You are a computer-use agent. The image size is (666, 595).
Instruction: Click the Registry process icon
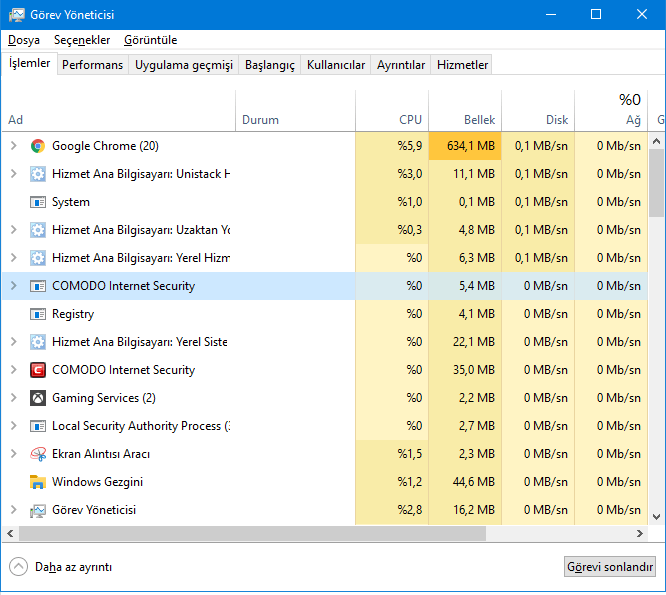coord(38,314)
